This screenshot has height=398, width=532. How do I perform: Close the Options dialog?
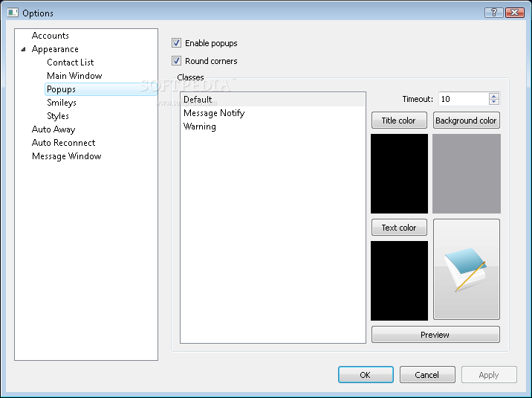tap(515, 13)
